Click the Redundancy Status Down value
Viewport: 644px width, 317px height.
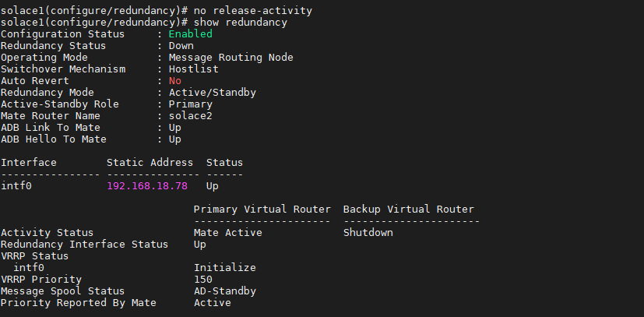coord(181,46)
